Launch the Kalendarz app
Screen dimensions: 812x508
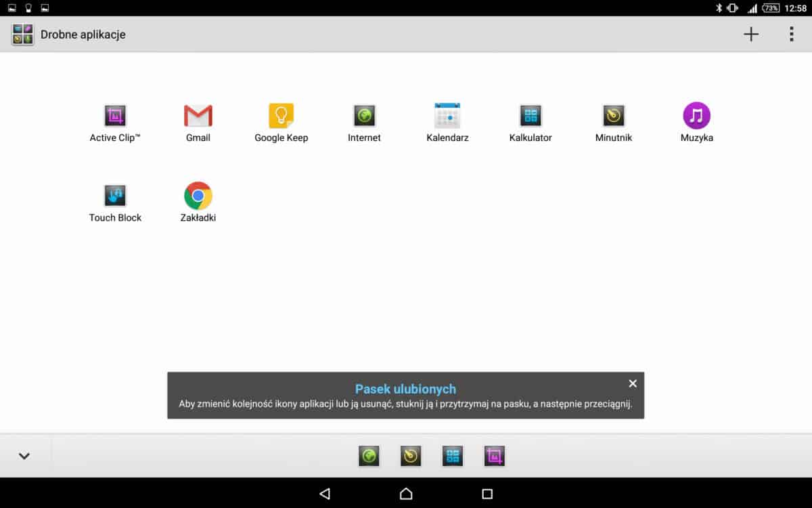(447, 117)
